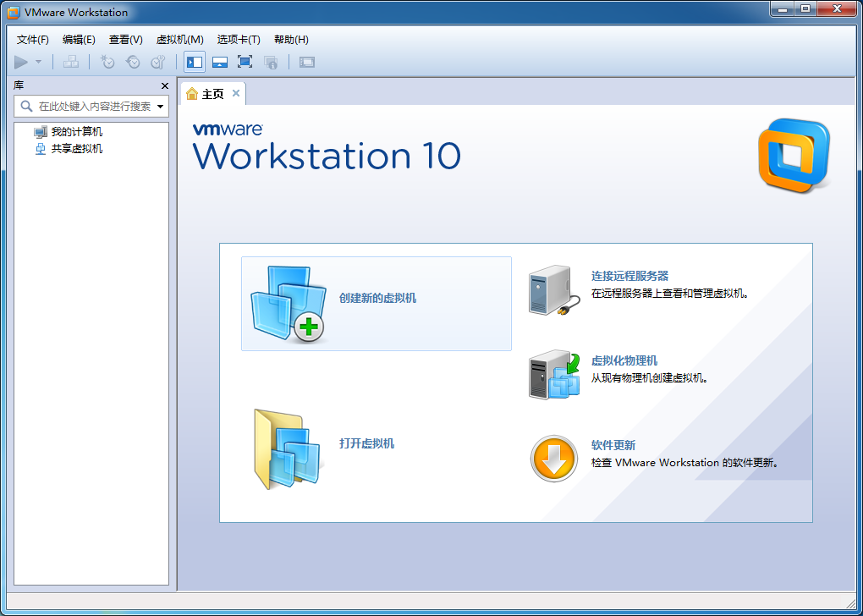The height and width of the screenshot is (616, 863).
Task: Click the Power On play toolbar icon
Action: pos(21,63)
